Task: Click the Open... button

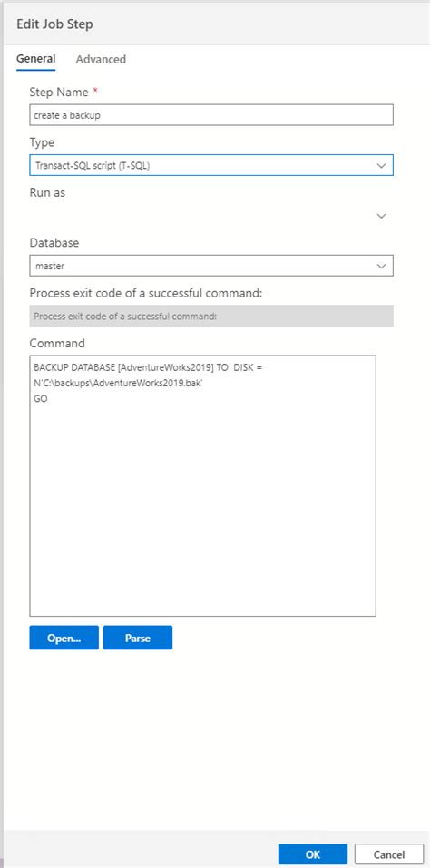Action: pyautogui.click(x=64, y=638)
